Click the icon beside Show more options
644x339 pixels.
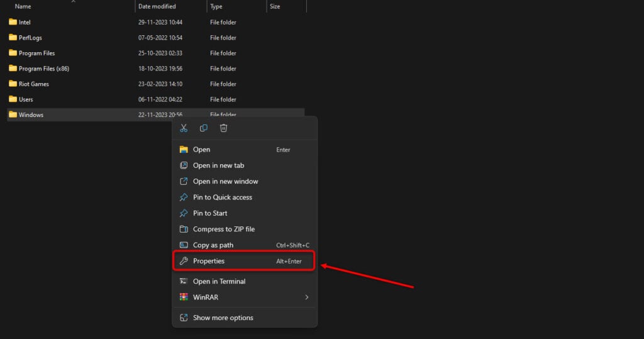point(184,318)
